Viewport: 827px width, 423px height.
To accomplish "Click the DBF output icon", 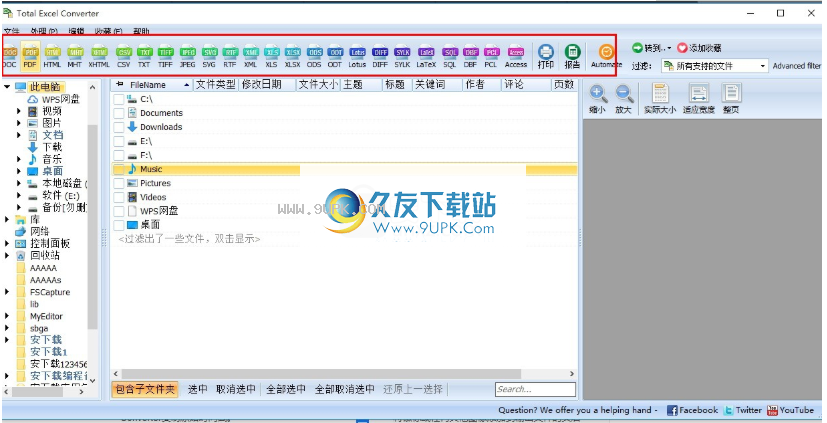I will pyautogui.click(x=470, y=56).
